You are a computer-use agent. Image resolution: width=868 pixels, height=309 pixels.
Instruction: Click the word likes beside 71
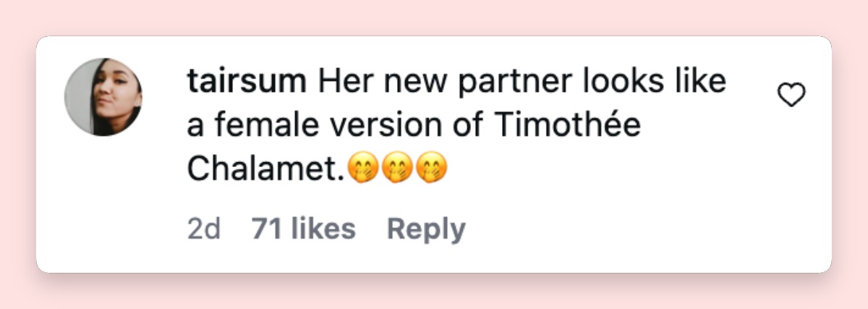(x=323, y=229)
